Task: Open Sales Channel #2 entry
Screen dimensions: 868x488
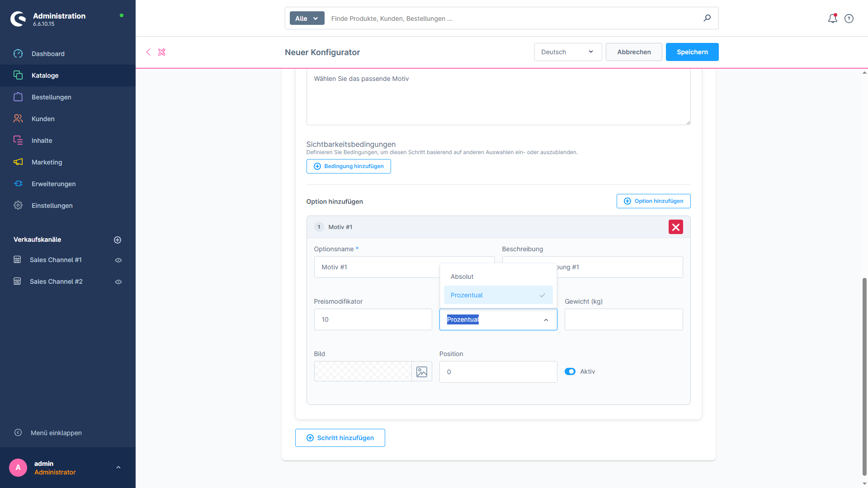Action: pyautogui.click(x=56, y=282)
